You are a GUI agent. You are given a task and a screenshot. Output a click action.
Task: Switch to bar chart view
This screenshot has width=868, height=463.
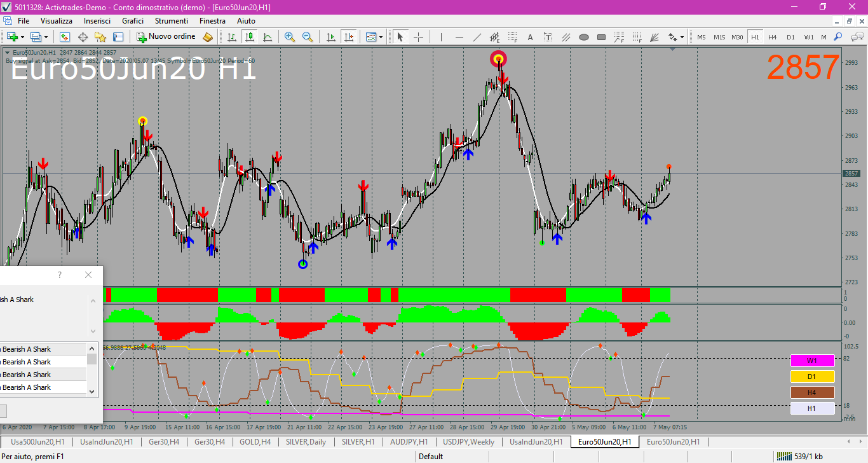coord(233,37)
